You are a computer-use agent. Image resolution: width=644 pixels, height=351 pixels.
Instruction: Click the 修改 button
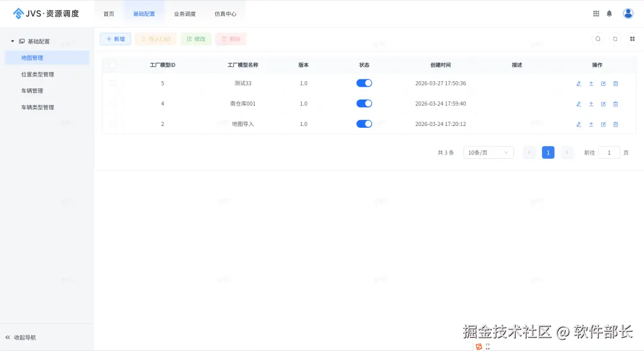(x=196, y=38)
